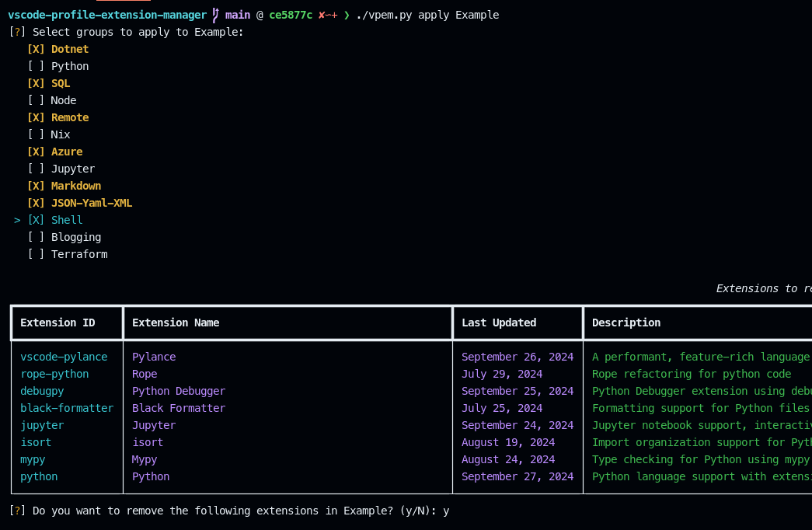Click the black-formatter extension ID
Image resolution: width=812 pixels, height=530 pixels.
(x=67, y=408)
